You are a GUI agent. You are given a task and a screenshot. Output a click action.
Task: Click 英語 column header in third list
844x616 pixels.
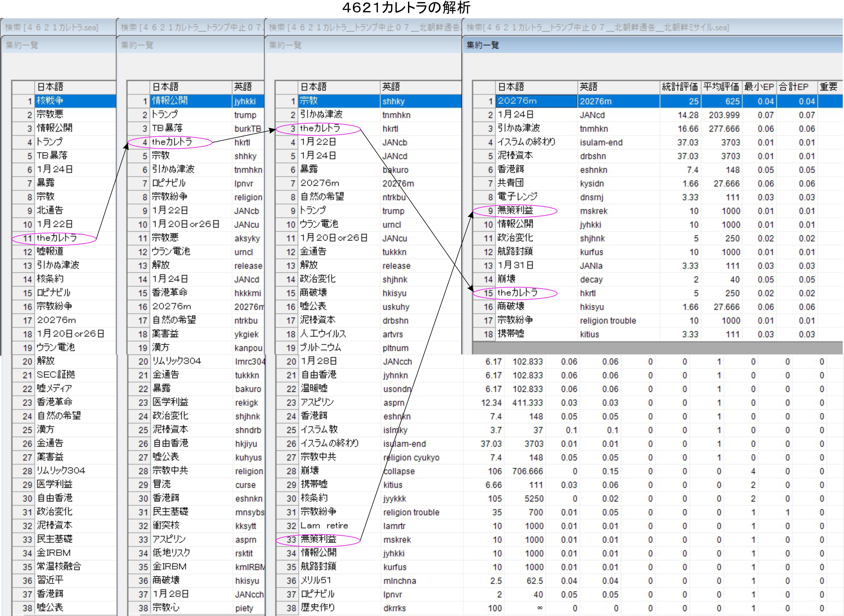(x=391, y=87)
